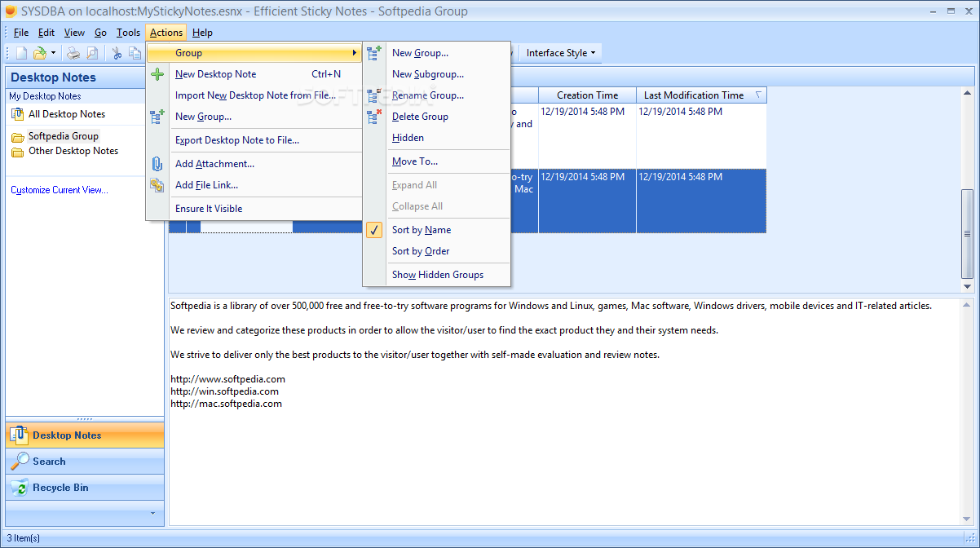The height and width of the screenshot is (548, 980).
Task: Click the Last Modification Time column header
Action: [x=701, y=95]
